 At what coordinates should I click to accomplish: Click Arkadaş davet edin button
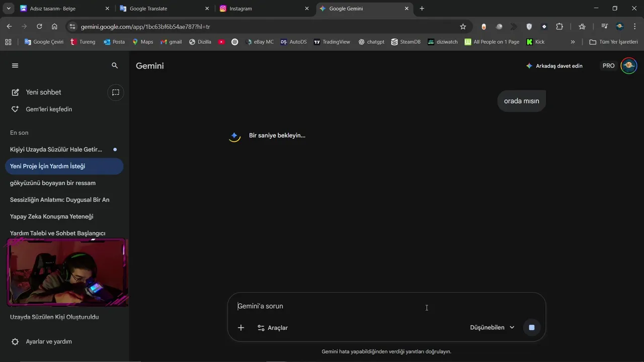[x=554, y=66]
